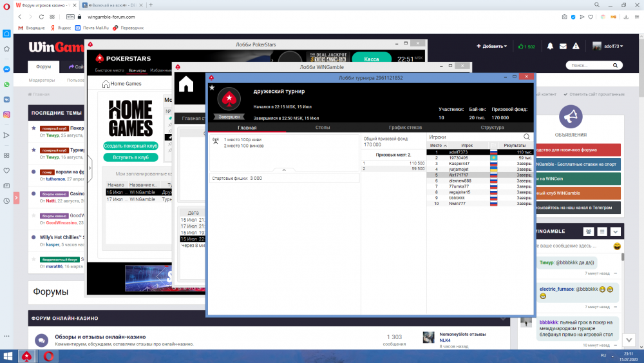
Task: Click the favorite star in tournament lobby
Action: pyautogui.click(x=212, y=87)
